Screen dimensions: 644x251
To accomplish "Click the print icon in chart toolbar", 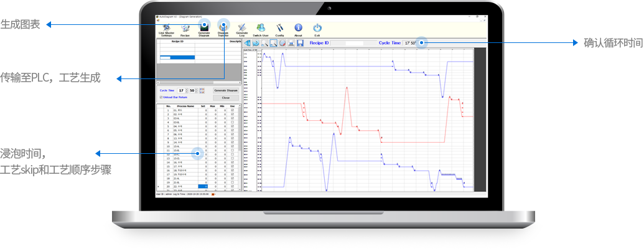I will point(291,43).
